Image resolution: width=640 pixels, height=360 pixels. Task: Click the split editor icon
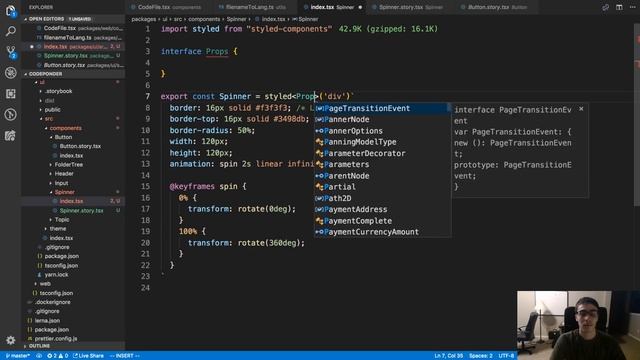click(619, 7)
